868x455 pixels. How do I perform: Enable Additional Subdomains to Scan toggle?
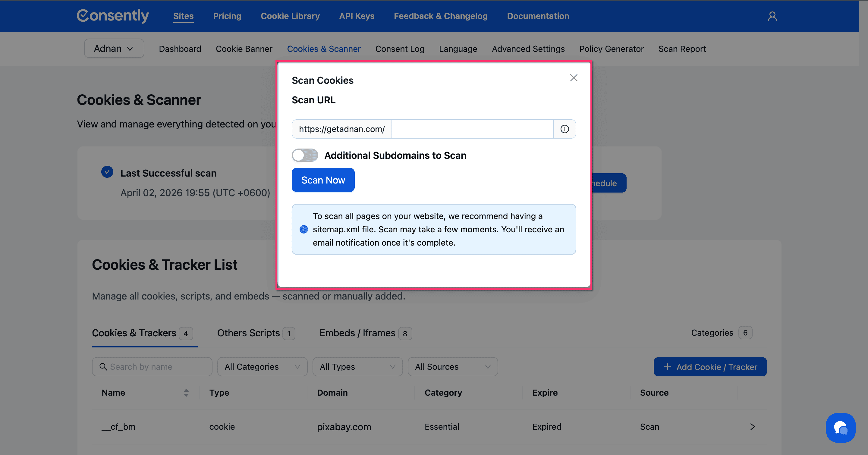(305, 155)
